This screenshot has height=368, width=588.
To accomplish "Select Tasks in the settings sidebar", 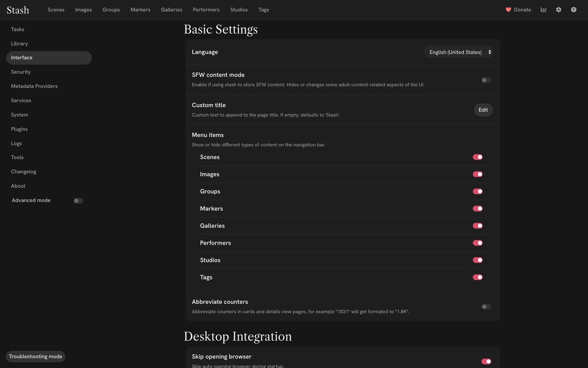I will (49, 29).
